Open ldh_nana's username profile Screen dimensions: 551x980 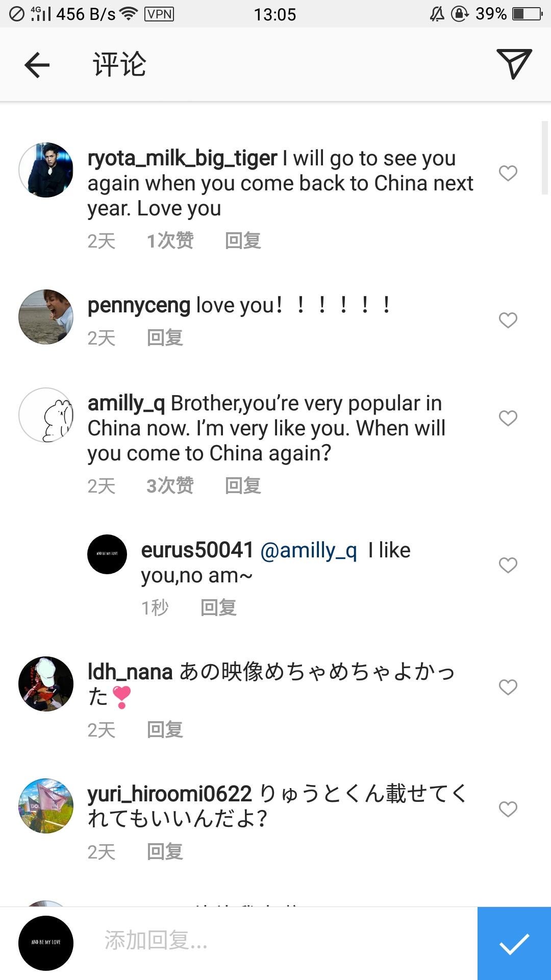click(x=130, y=672)
